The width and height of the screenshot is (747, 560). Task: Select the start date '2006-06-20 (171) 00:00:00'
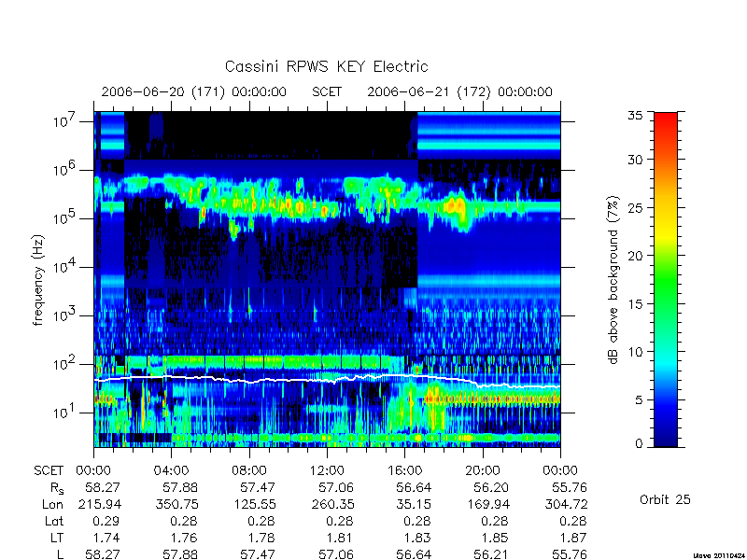(x=194, y=91)
